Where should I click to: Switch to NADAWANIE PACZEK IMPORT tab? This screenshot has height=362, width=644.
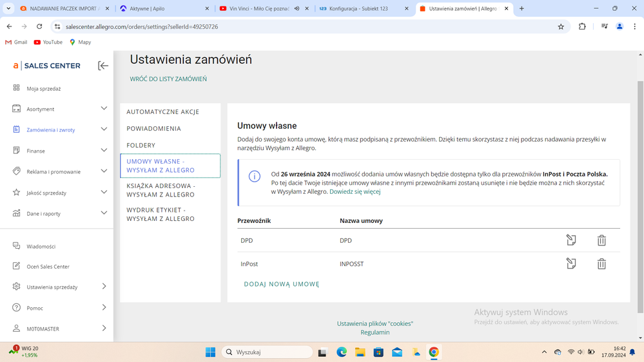(64, 8)
